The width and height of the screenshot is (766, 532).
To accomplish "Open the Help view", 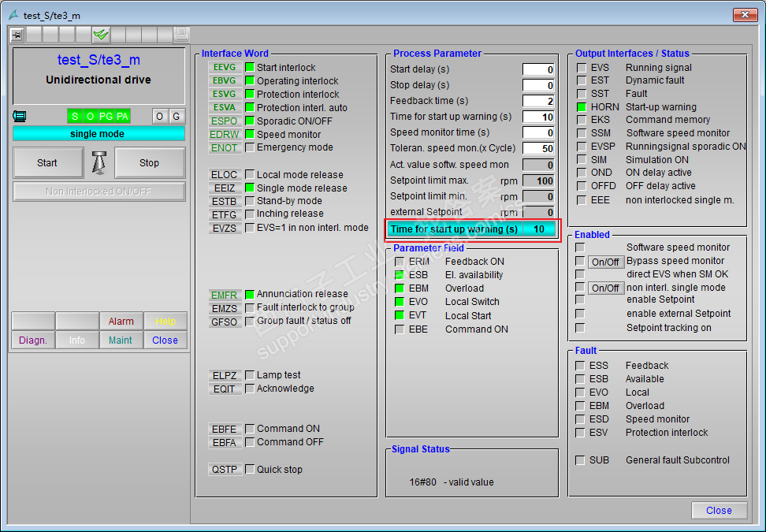I will point(165,322).
